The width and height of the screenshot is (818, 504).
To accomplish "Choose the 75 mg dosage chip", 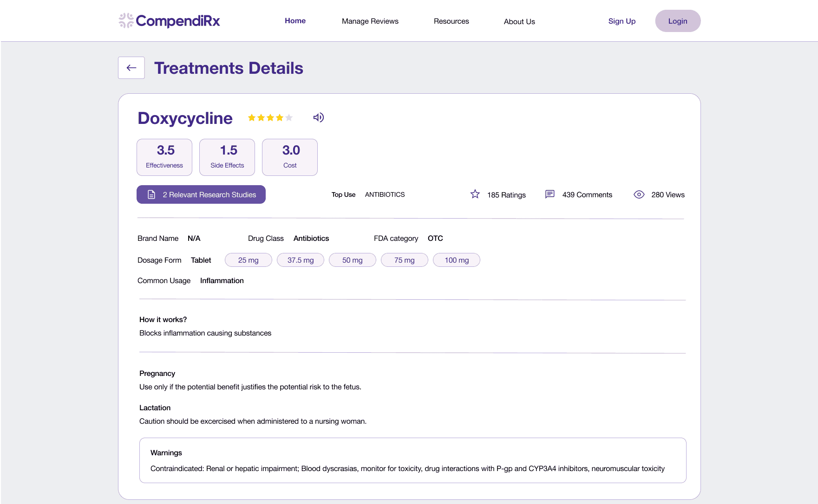I will pyautogui.click(x=404, y=260).
